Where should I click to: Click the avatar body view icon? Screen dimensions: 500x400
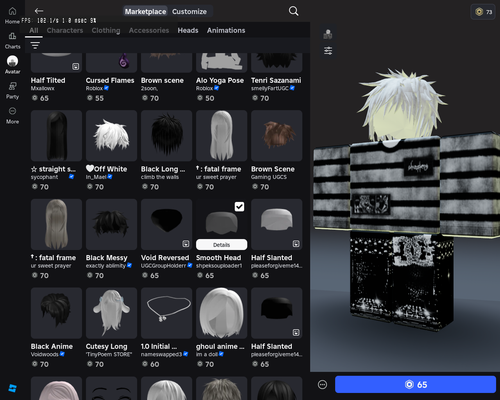pos(328,34)
